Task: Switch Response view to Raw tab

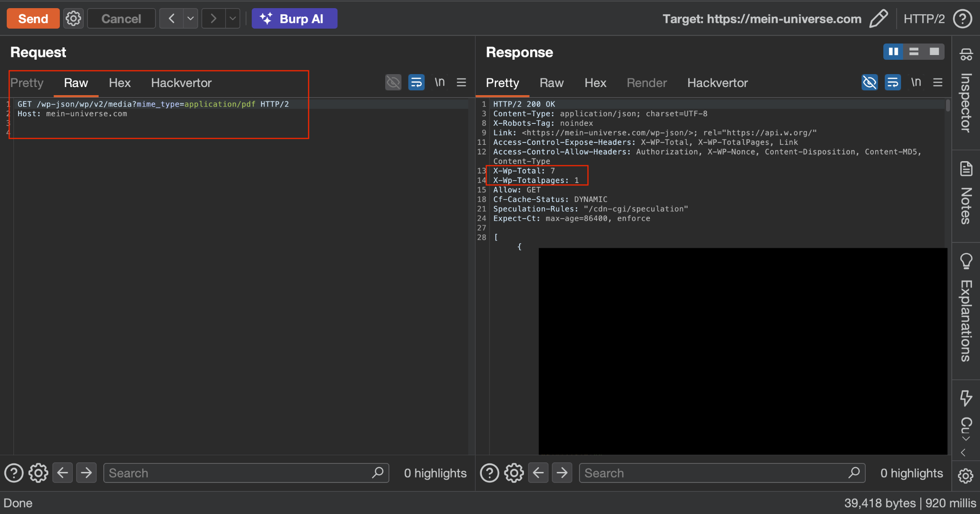Action: click(x=552, y=83)
